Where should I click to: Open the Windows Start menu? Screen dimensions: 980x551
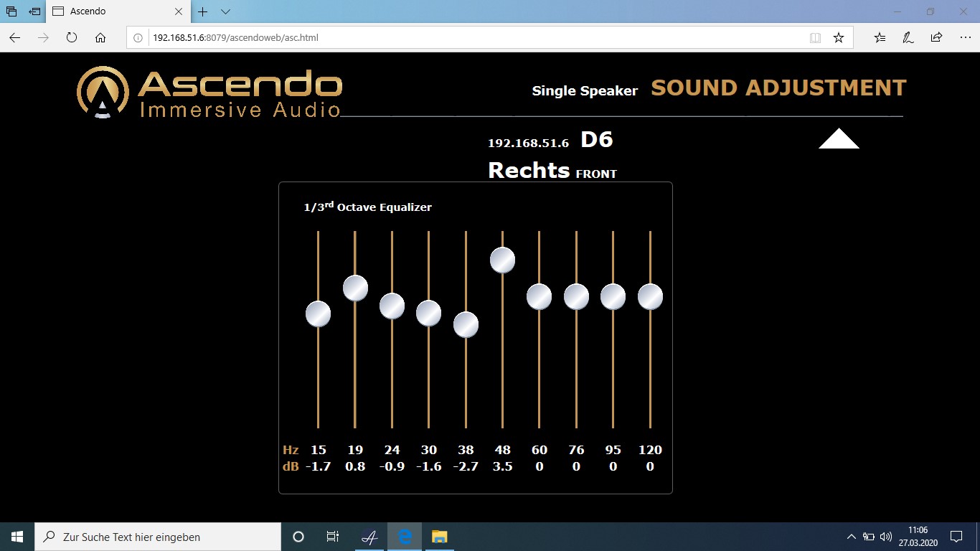17,537
